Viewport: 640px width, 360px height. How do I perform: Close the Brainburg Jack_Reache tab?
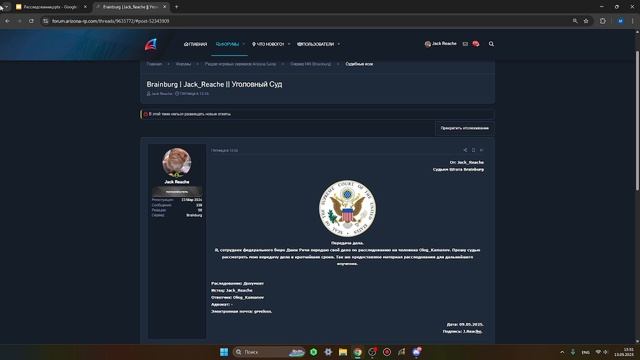point(164,7)
